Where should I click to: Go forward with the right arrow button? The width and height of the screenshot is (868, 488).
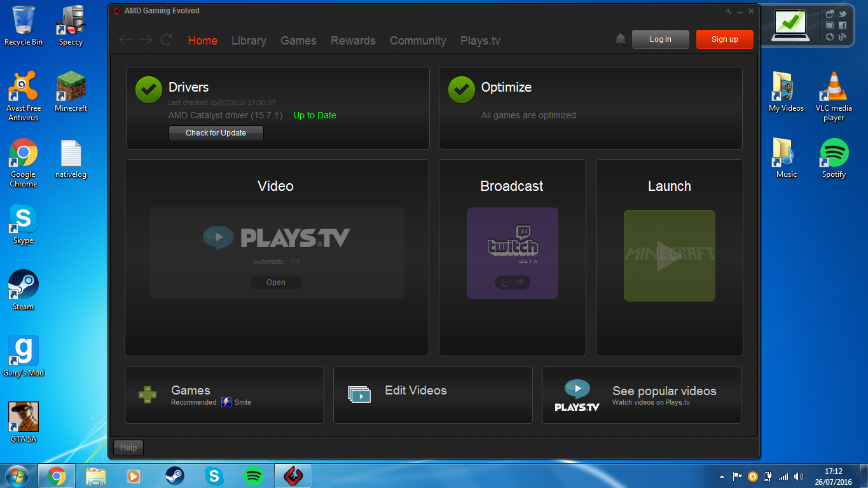pyautogui.click(x=146, y=40)
